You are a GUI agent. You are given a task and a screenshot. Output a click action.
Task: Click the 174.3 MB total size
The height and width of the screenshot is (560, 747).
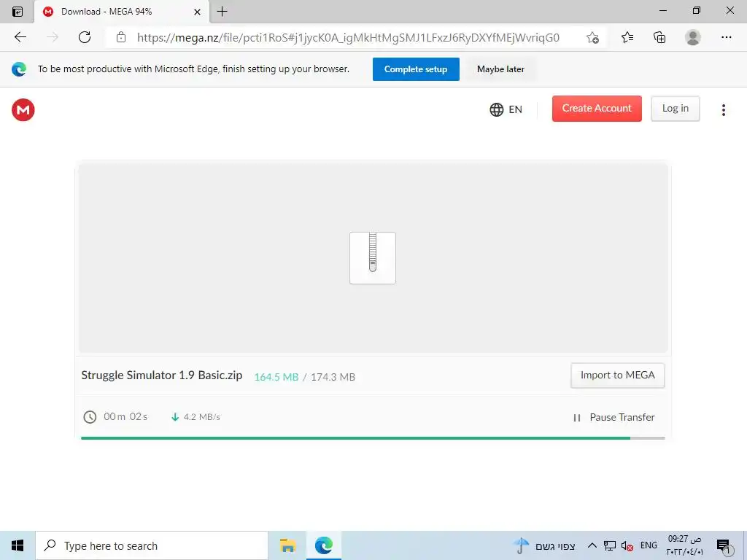pyautogui.click(x=333, y=377)
